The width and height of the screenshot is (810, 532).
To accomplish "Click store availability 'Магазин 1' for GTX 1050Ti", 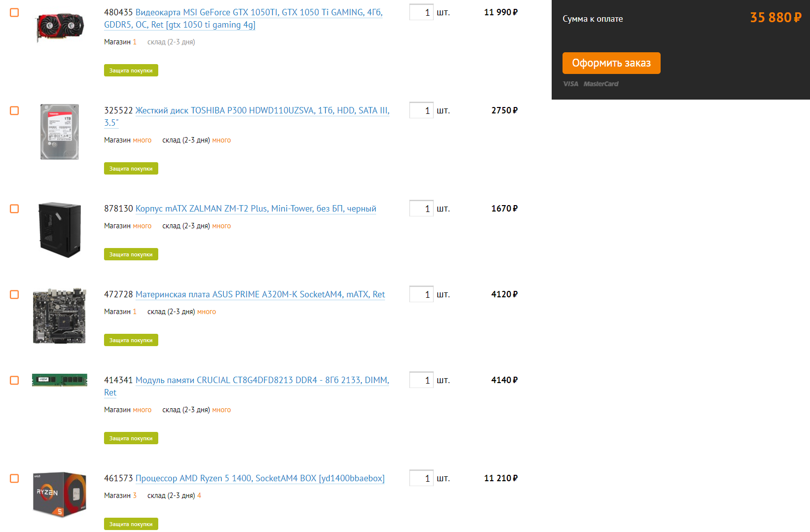I will 120,42.
